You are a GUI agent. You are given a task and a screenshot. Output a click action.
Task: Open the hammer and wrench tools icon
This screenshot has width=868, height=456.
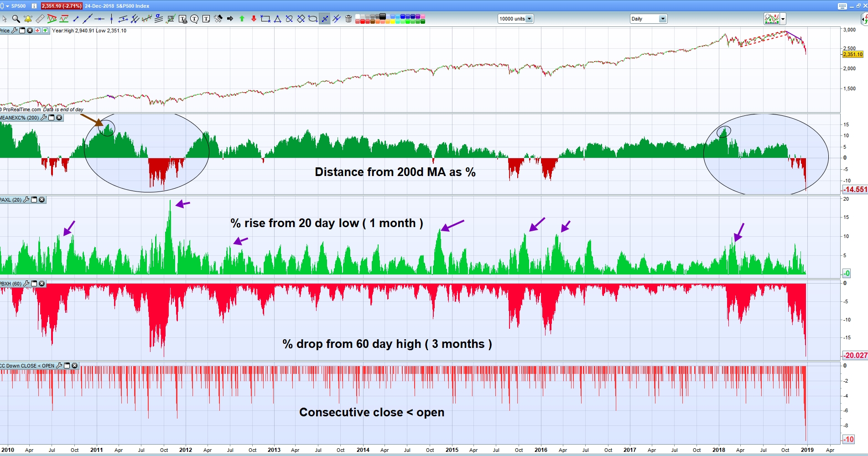(218, 19)
